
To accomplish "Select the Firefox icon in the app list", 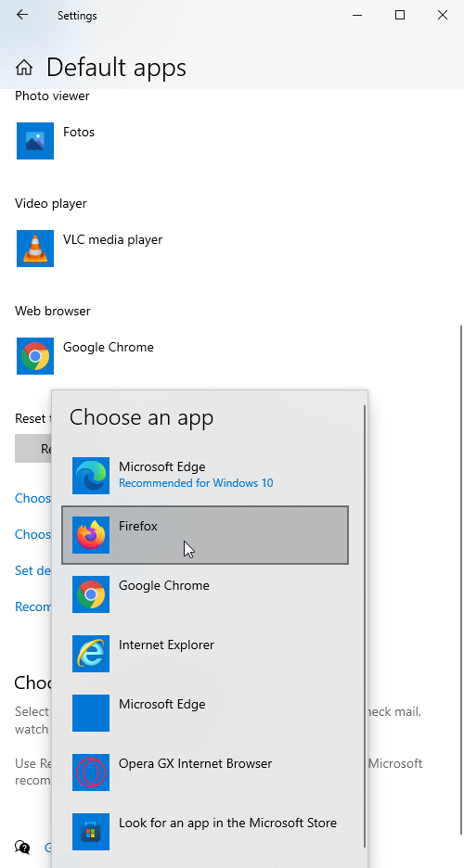I will pyautogui.click(x=91, y=535).
